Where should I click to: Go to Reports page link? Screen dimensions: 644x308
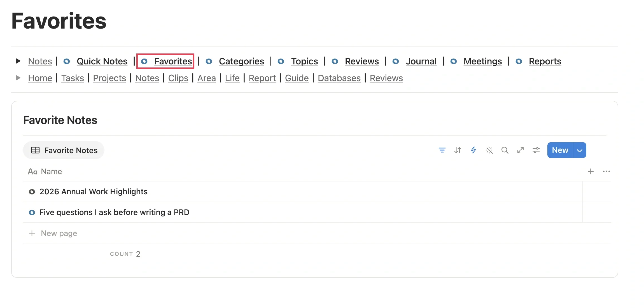pos(545,61)
